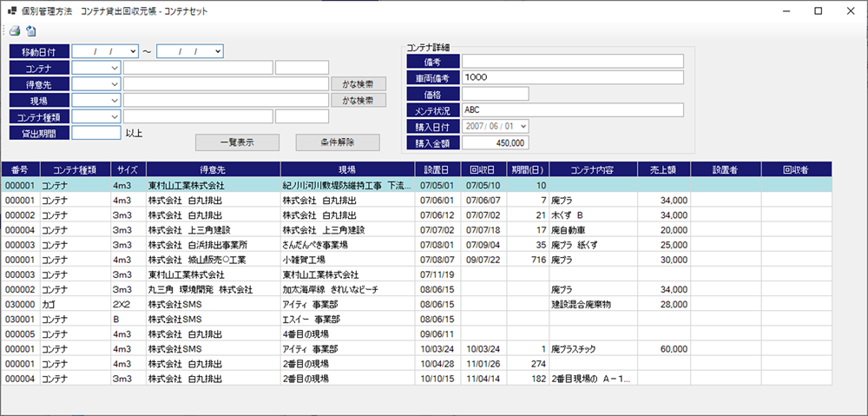
Task: Click the コンテナ内容 column header
Action: click(x=594, y=170)
